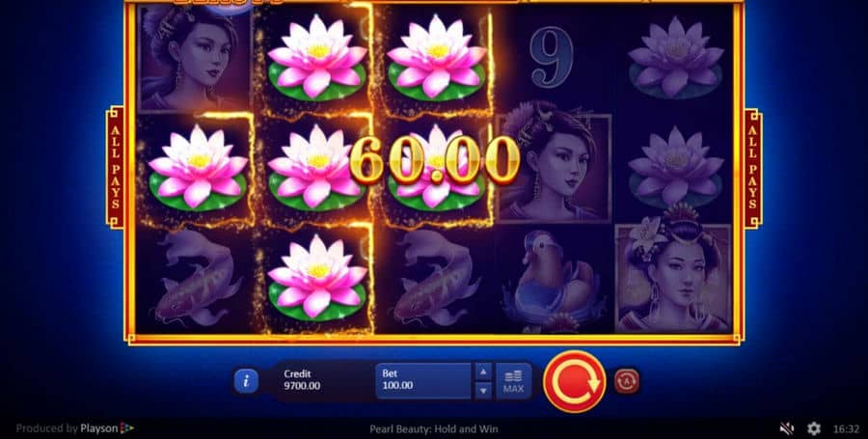Click the koi fish in first reel
868x439 pixels.
click(x=197, y=279)
